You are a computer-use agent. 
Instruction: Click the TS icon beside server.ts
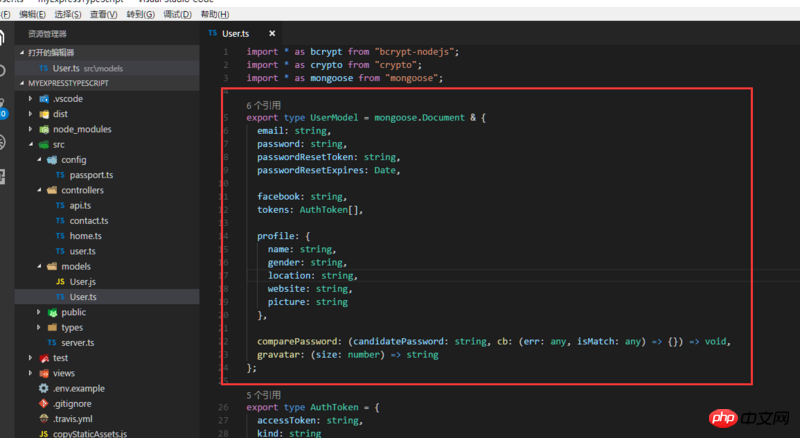coord(52,343)
